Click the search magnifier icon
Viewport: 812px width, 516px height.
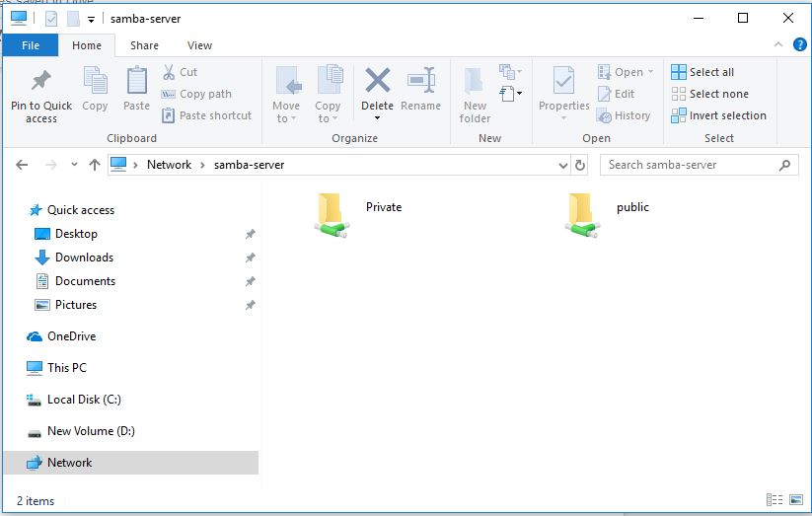[x=785, y=165]
